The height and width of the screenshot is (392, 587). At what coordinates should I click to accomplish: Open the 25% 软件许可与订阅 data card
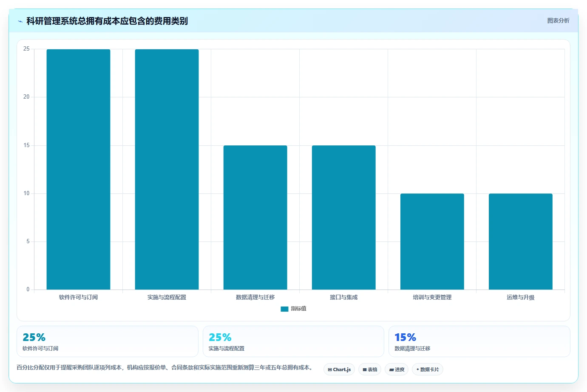pos(108,341)
